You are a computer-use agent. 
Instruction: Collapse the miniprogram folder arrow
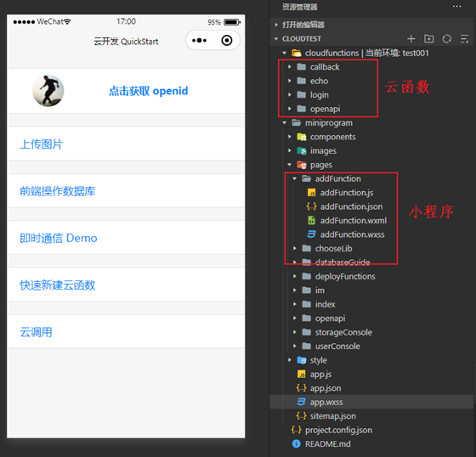pyautogui.click(x=285, y=123)
